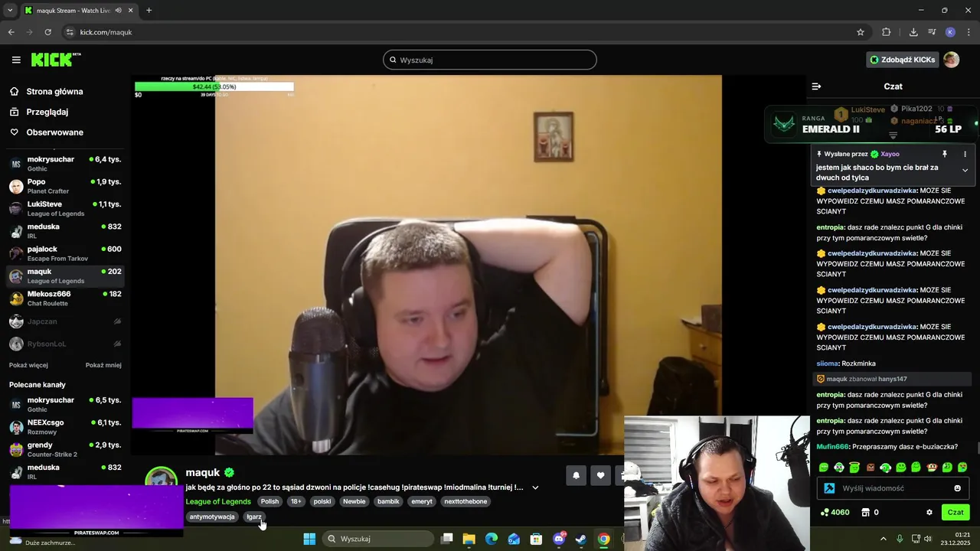Open grendy recommended channel
Image resolution: width=980 pixels, height=551 pixels.
pos(64,449)
